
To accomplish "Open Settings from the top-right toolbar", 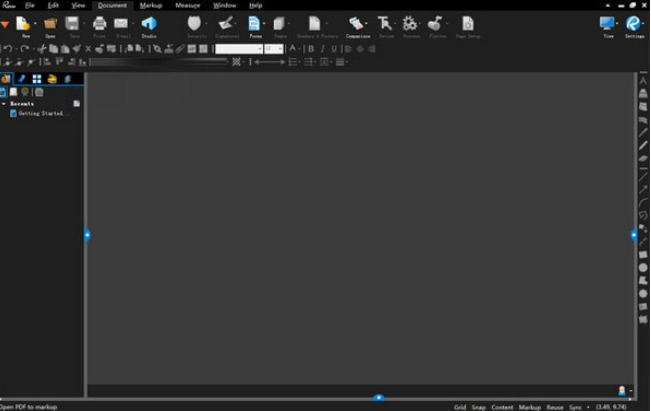I will [633, 24].
